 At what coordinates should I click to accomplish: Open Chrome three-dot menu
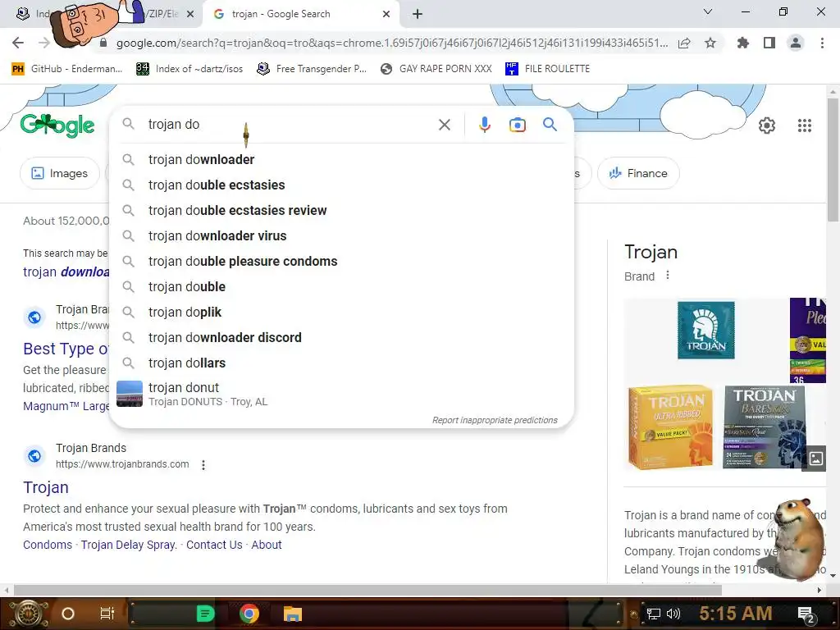(x=822, y=43)
